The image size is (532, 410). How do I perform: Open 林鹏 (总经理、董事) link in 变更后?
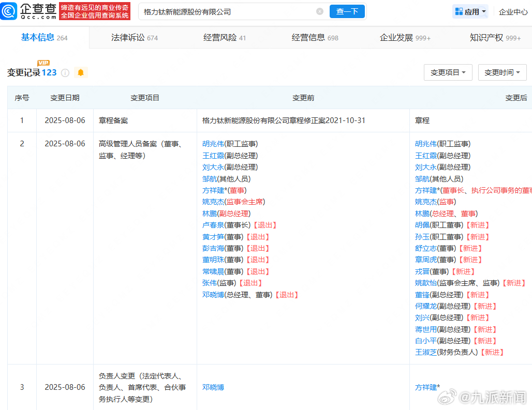pyautogui.click(x=422, y=214)
